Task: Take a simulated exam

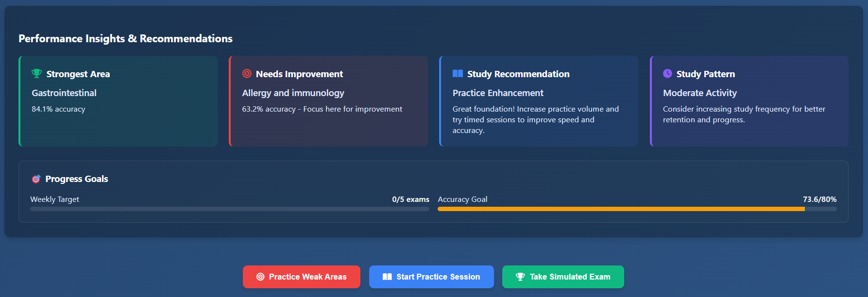Action: (562, 277)
